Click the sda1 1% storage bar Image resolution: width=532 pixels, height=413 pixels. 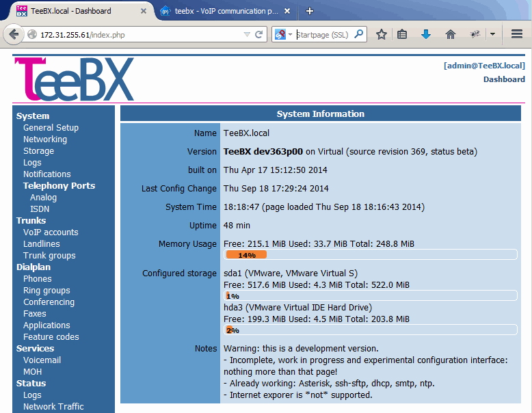coord(371,295)
